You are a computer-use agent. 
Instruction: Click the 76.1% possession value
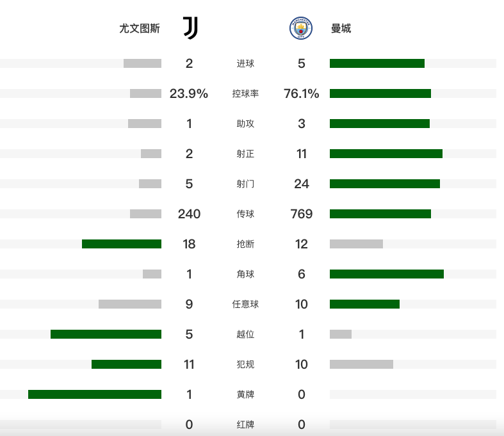coord(301,93)
